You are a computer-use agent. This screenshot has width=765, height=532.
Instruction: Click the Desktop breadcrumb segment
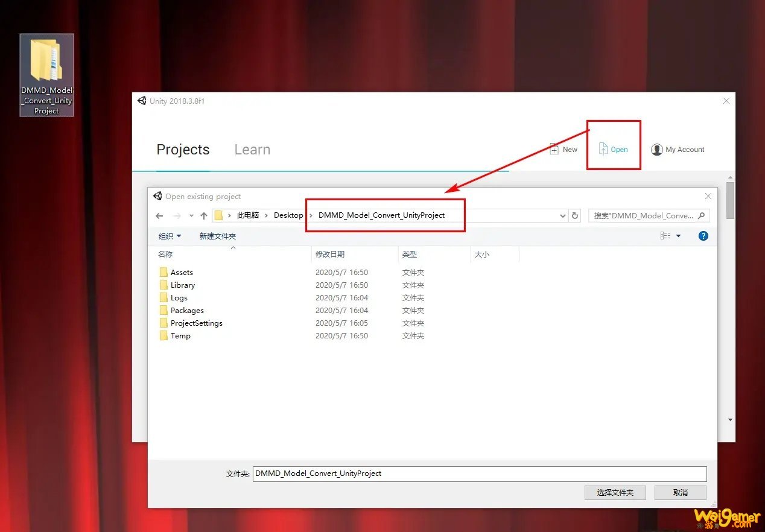coord(288,215)
